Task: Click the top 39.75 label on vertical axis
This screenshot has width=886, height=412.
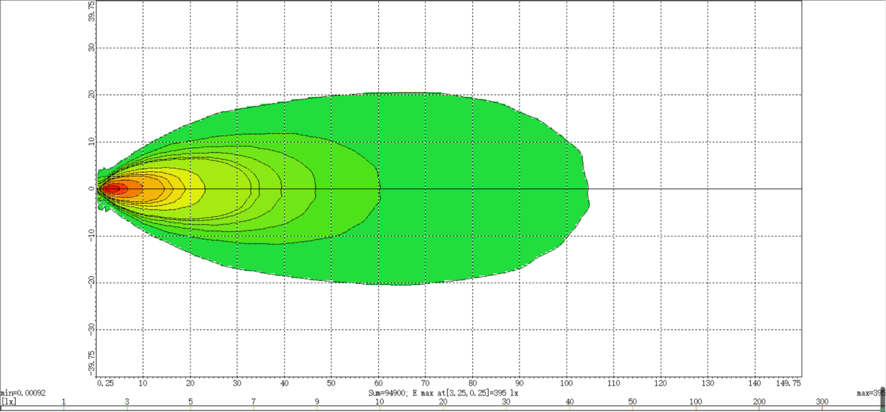Action: 91,12
